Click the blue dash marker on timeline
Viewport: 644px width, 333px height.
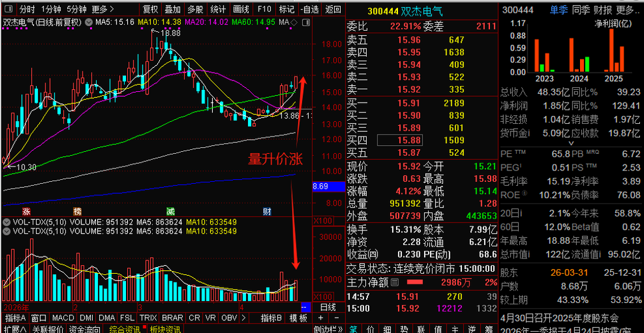coord(305,307)
